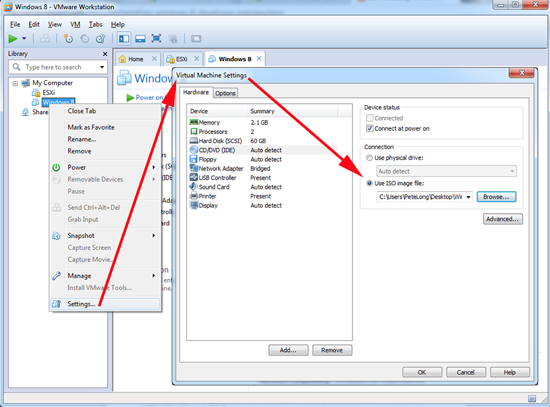Screen dimensions: 550x407
Task: Select Hard Disk (SCSI) device row
Action: pyautogui.click(x=263, y=141)
